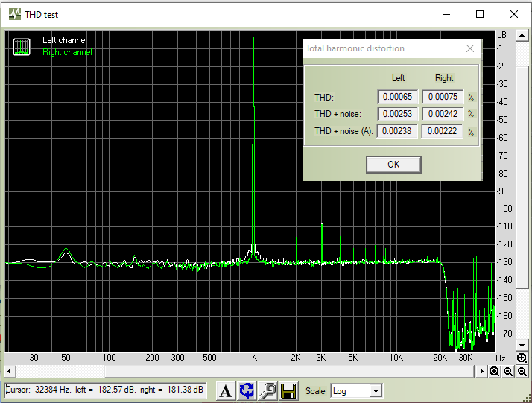The image size is (532, 403).
Task: Click the vertical scrollbar thumb
Action: (522, 177)
